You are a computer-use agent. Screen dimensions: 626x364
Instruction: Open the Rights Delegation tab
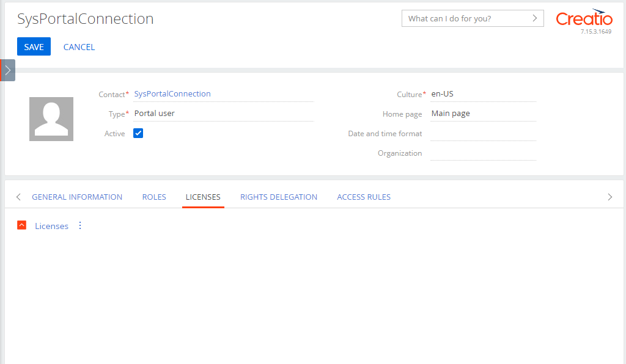click(279, 197)
